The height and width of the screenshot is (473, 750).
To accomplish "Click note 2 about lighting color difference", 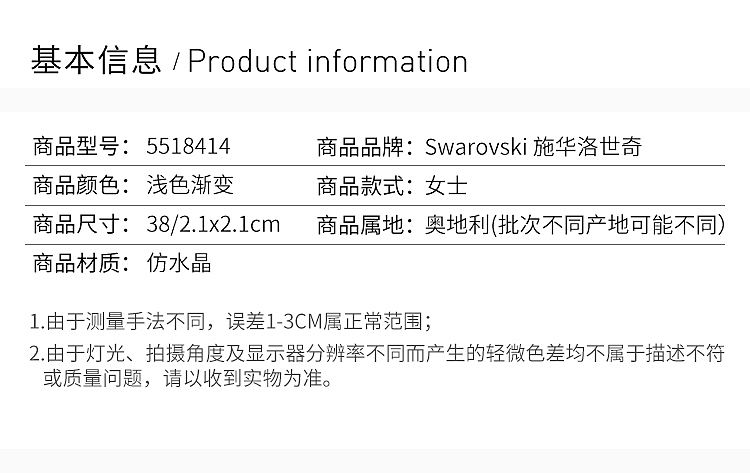I will tap(376, 354).
